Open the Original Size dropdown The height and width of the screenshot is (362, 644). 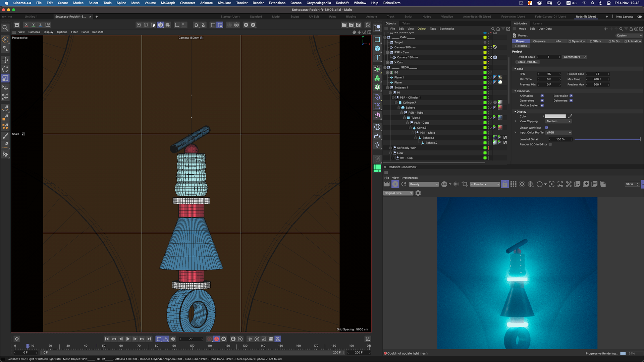398,193
